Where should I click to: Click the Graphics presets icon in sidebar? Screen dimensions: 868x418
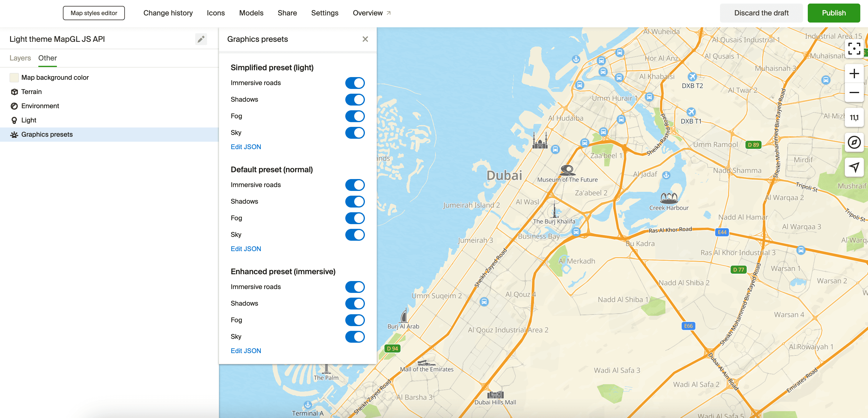[x=15, y=134]
